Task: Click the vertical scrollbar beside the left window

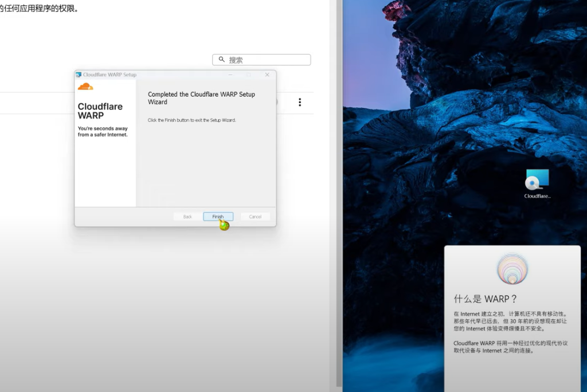Action: 339,193
